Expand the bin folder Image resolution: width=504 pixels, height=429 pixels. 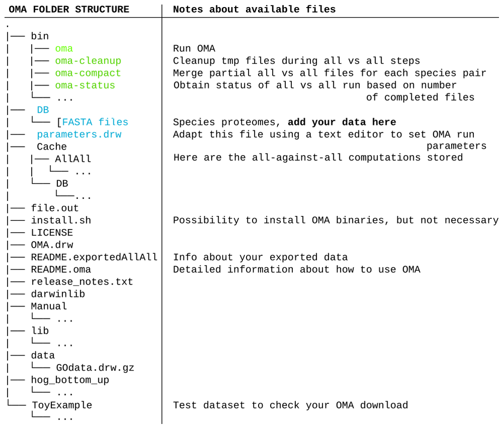coord(40,36)
